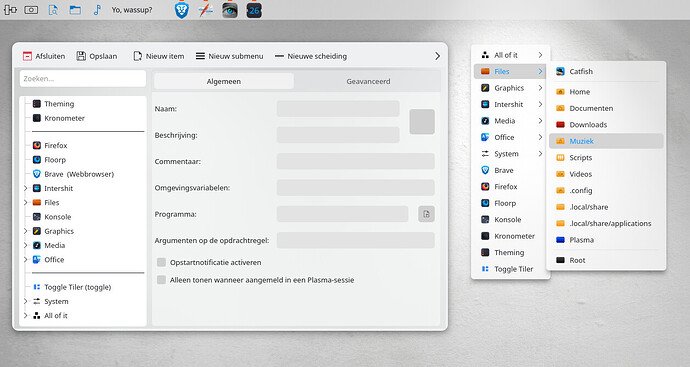This screenshot has height=367, width=690.
Task: Open Muziek folder in Files submenu
Action: pos(606,141)
